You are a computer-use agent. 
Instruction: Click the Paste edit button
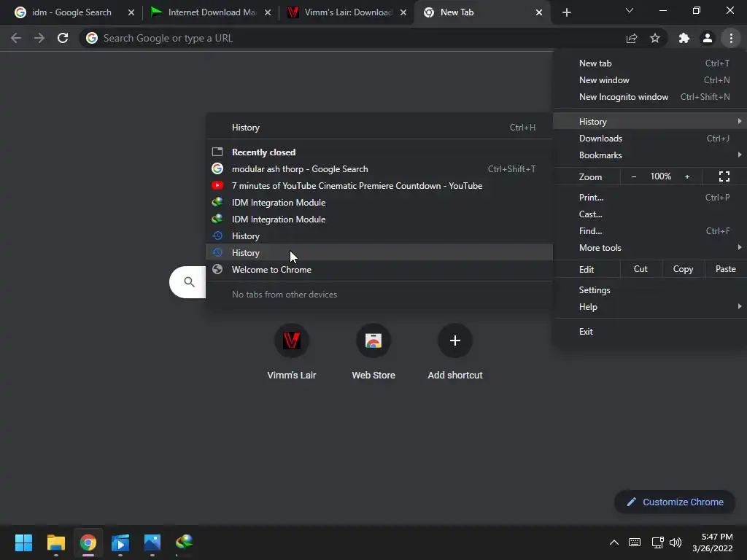pyautogui.click(x=725, y=269)
